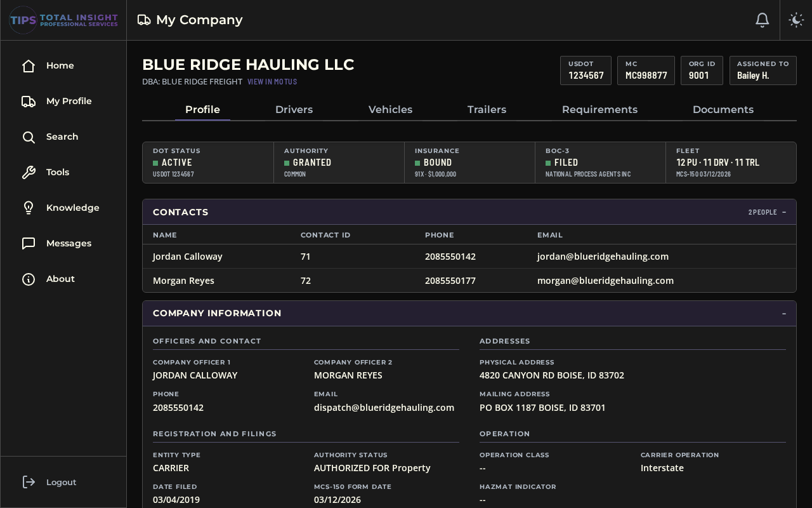The image size is (812, 508).
Task: Click the BOC-3 Filed card
Action: pyautogui.click(x=600, y=163)
